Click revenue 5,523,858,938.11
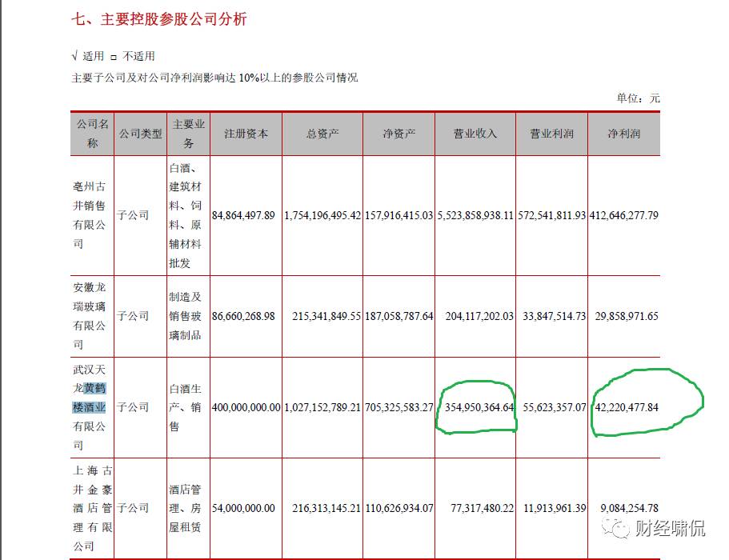Image resolution: width=729 pixels, height=560 pixels. pos(475,216)
